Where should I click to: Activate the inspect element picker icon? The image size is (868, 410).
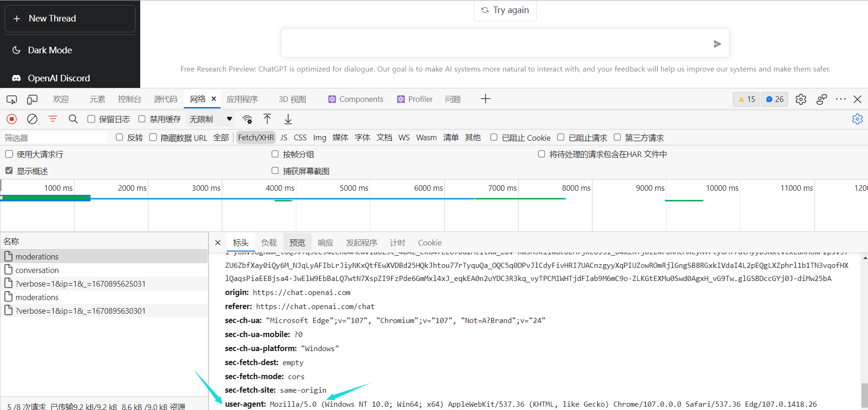pos(12,99)
